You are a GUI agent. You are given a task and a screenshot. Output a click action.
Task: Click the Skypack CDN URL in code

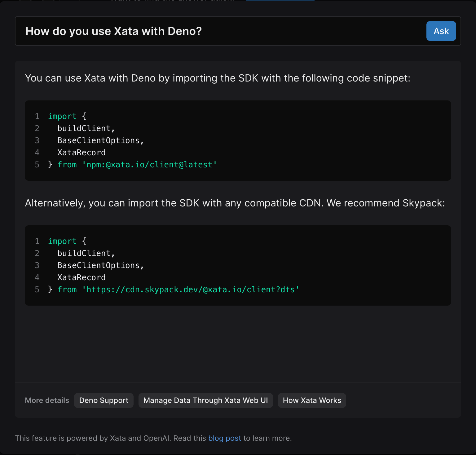190,289
